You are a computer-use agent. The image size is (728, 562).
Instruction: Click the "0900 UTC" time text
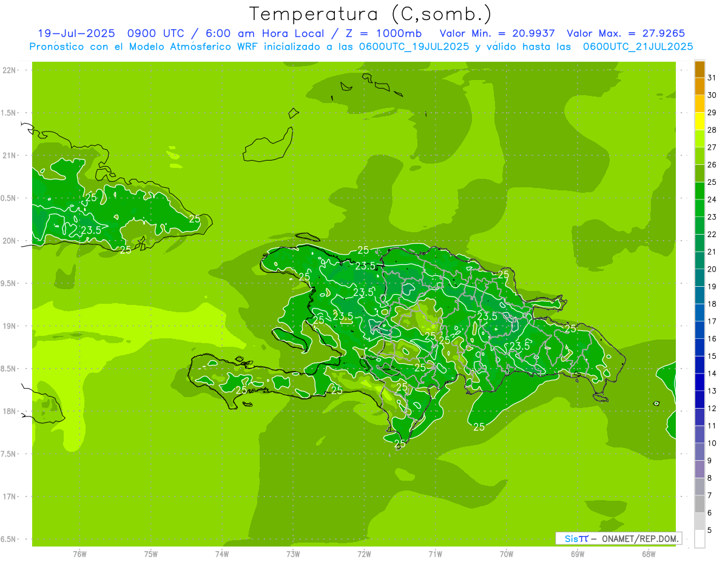[156, 33]
